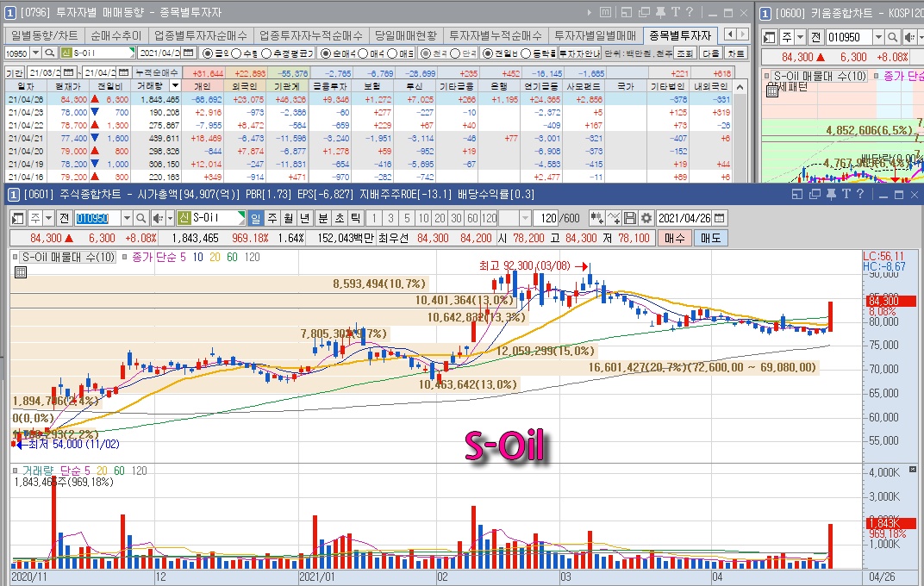The image size is (924, 586).
Task: Switch to 투자자별일별매매 tab
Action: [x=596, y=36]
